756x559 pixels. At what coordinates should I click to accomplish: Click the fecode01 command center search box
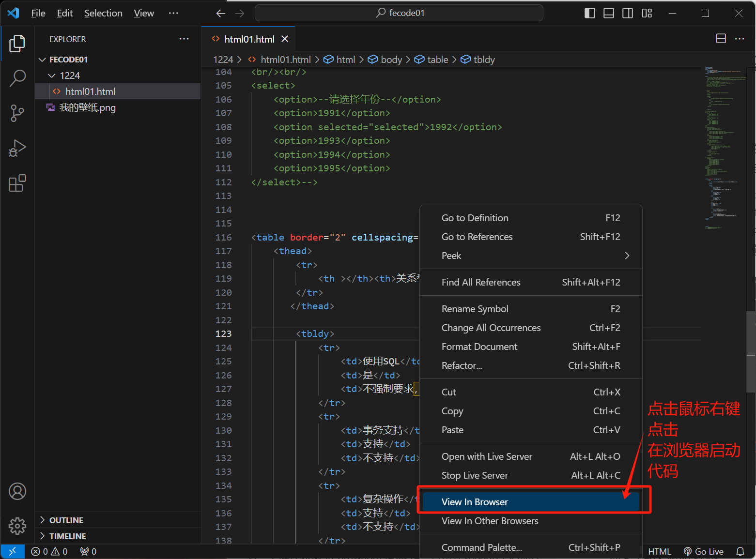[399, 13]
